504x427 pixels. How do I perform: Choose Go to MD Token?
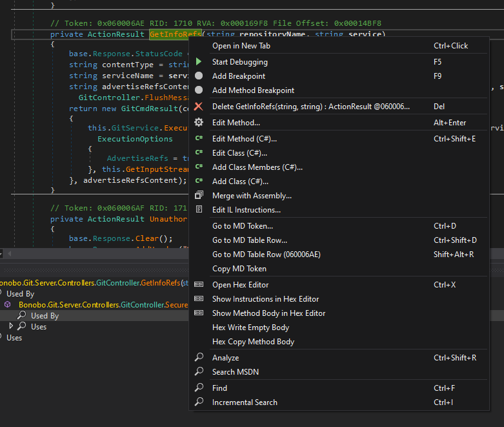[x=242, y=226]
